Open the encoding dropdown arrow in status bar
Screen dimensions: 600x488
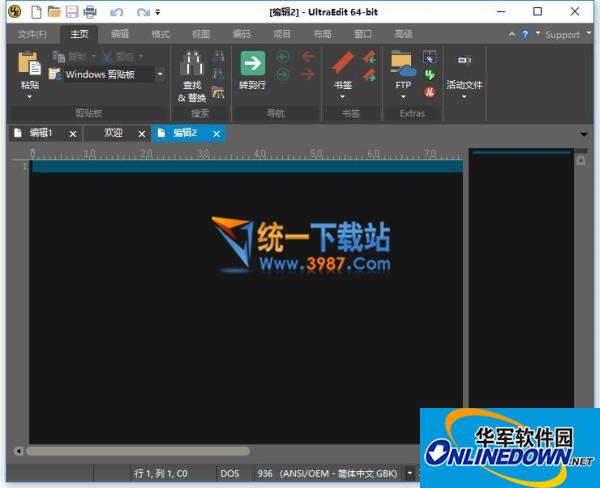(410, 473)
